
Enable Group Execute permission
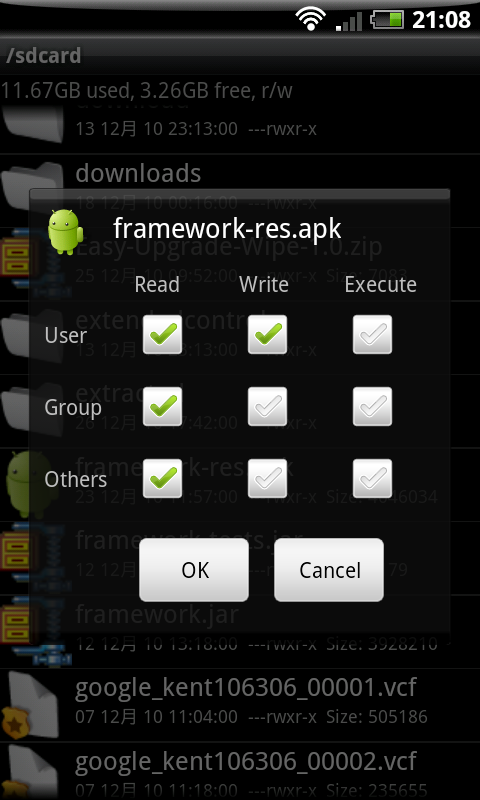[372, 407]
